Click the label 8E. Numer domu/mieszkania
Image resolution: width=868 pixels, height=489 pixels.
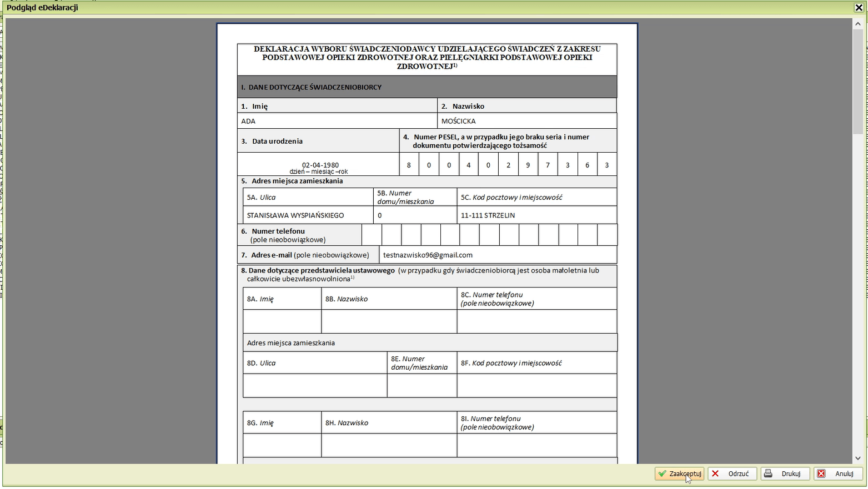coord(419,363)
